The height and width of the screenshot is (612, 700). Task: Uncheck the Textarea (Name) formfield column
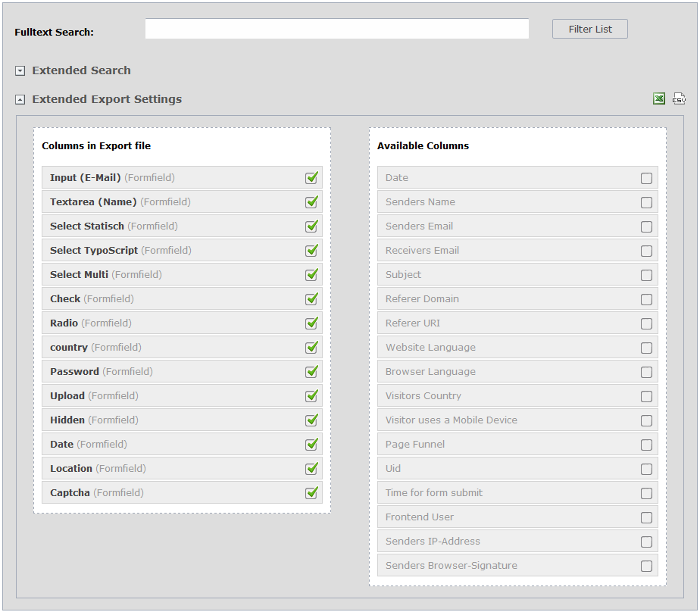tap(311, 202)
